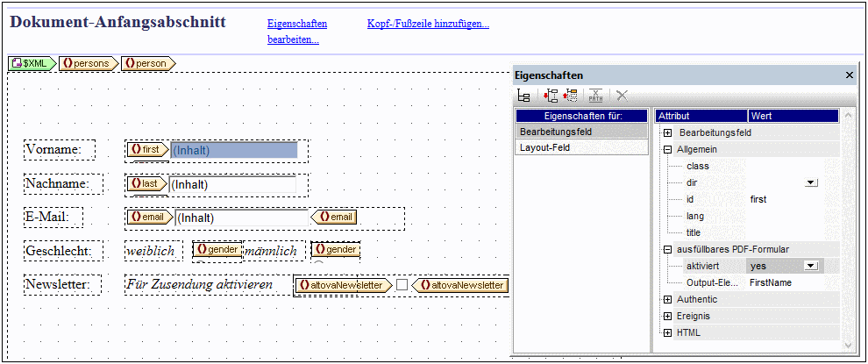The height and width of the screenshot is (364, 868).
Task: Open the dir attribute dropdown
Action: tap(810, 182)
